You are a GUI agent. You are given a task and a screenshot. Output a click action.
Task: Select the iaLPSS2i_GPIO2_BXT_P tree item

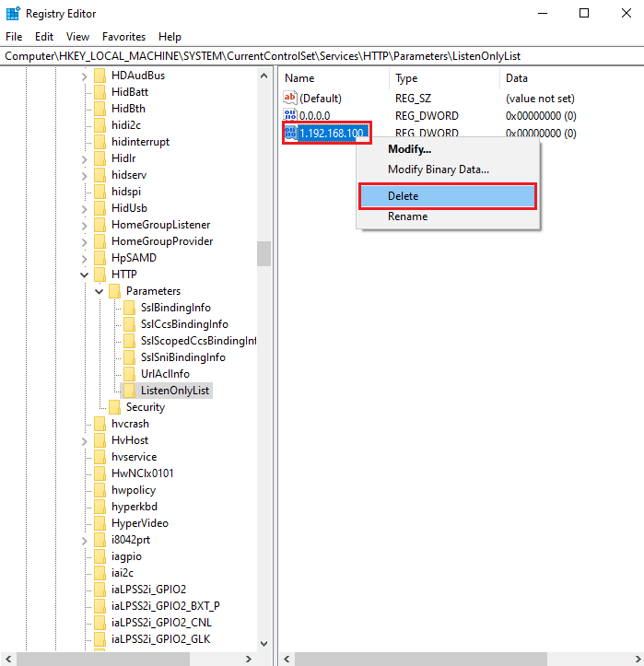pyautogui.click(x=166, y=606)
